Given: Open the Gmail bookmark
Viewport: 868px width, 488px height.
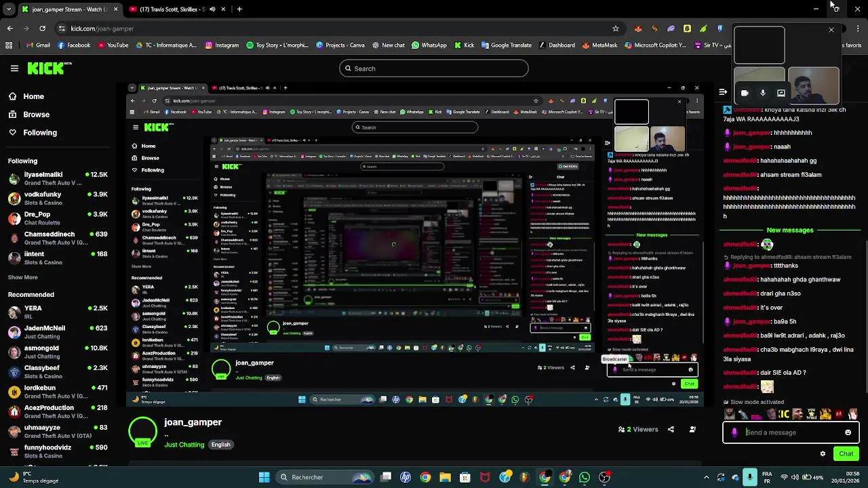Looking at the screenshot, I should click(x=38, y=45).
